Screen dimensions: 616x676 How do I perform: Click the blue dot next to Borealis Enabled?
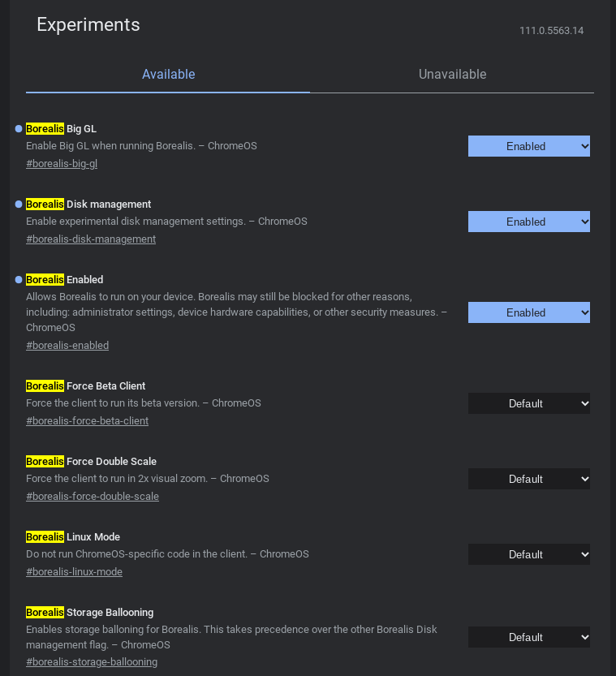point(19,279)
